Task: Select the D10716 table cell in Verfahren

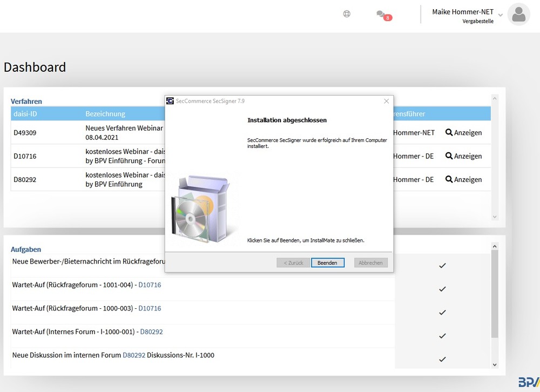Action: coord(25,156)
